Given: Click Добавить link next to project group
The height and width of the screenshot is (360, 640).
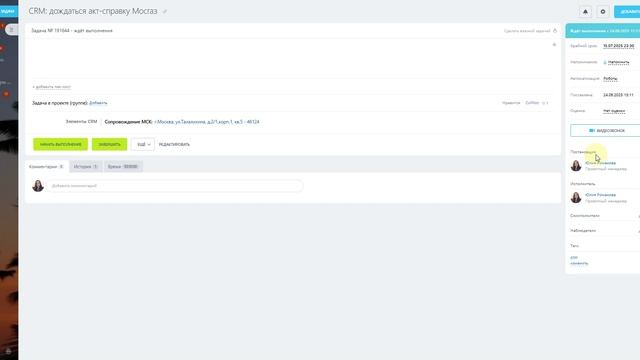Looking at the screenshot, I should (98, 103).
